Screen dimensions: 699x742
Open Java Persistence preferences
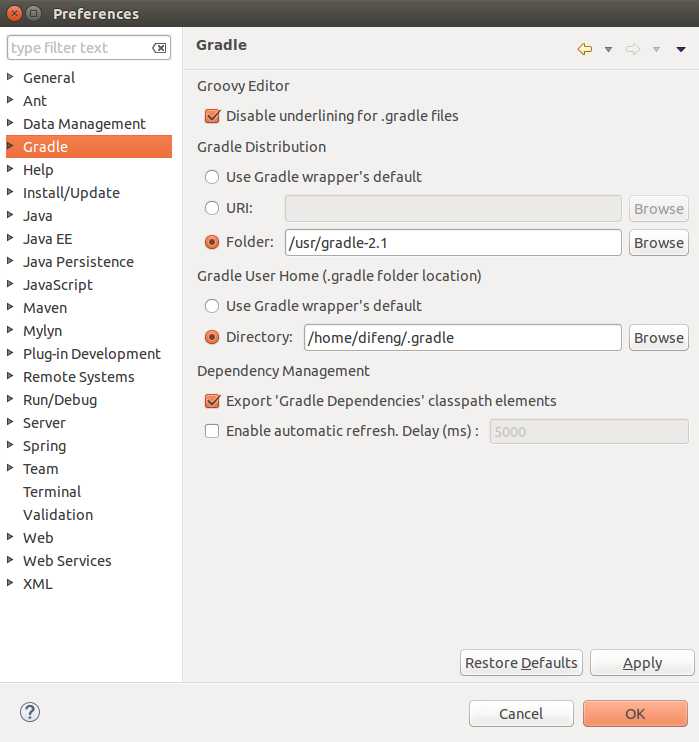[x=79, y=262]
